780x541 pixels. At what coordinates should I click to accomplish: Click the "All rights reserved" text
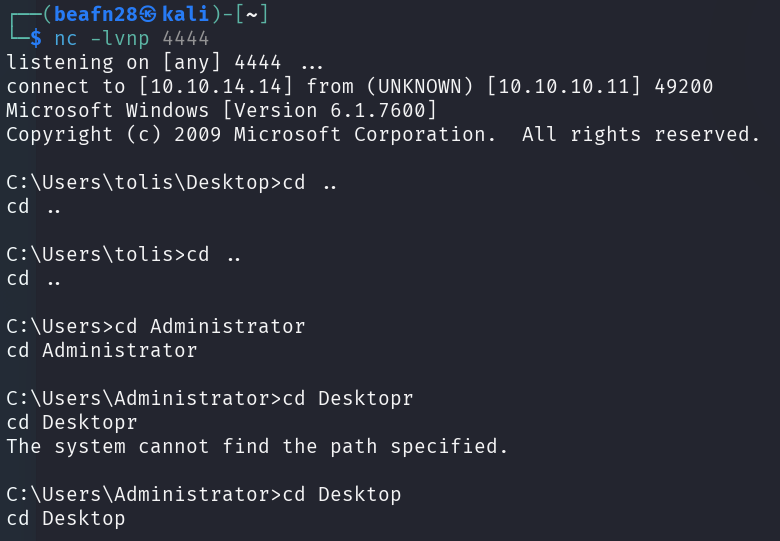(641, 134)
